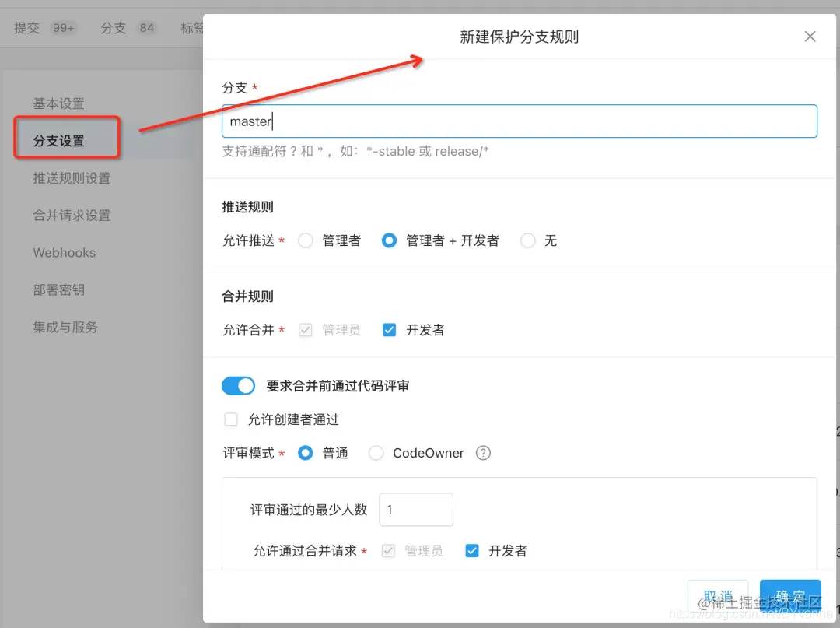The width and height of the screenshot is (840, 628).
Task: Open 部署密钥 settings
Action: [x=59, y=289]
